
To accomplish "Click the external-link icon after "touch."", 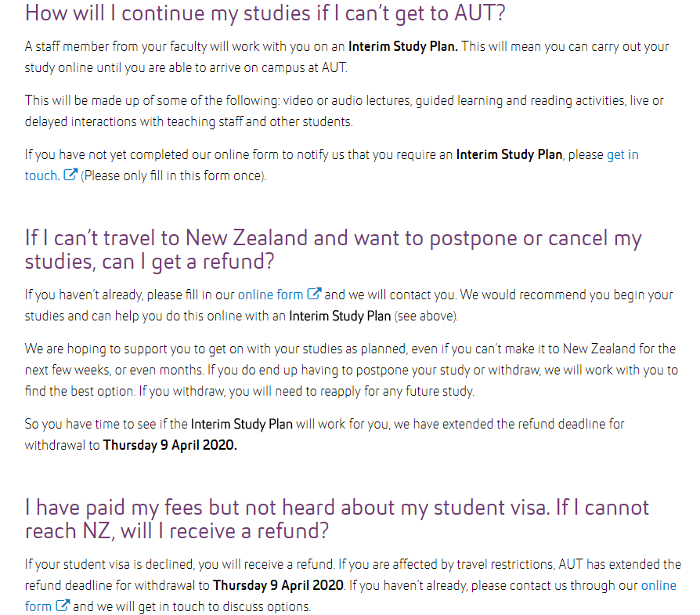I will point(70,174).
